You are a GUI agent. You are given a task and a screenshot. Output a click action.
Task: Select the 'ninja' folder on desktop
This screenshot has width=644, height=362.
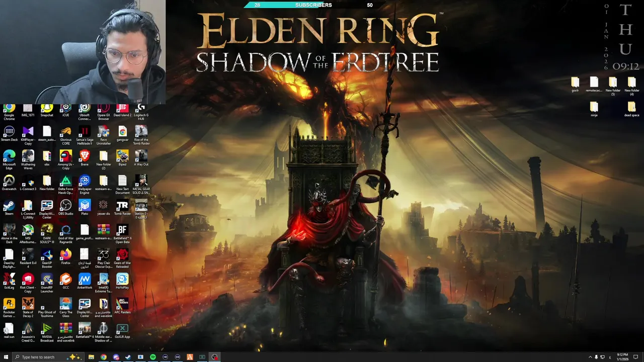tap(594, 109)
